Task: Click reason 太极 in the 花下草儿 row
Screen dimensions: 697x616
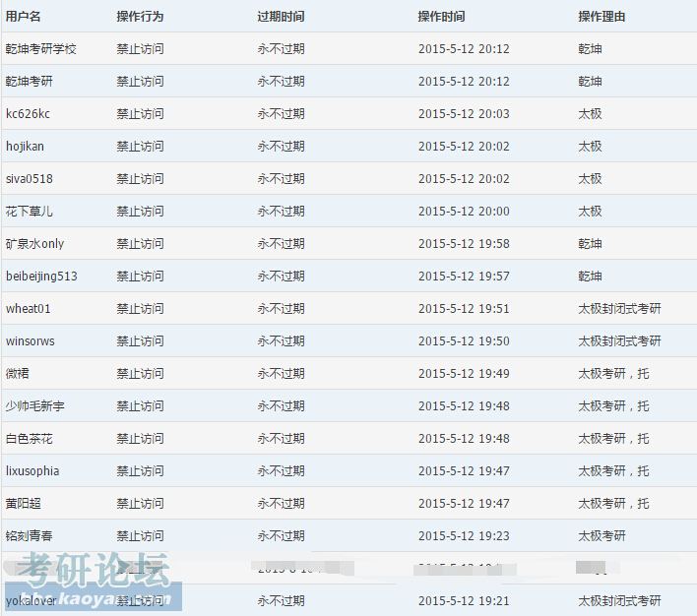Action: [590, 212]
